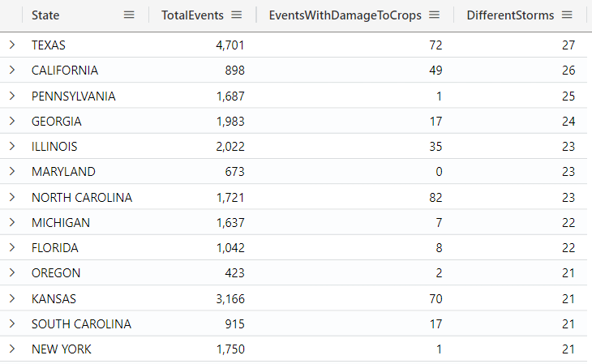592x364 pixels.
Task: Select the NORTH CAROLINA state cell
Action: (x=82, y=198)
